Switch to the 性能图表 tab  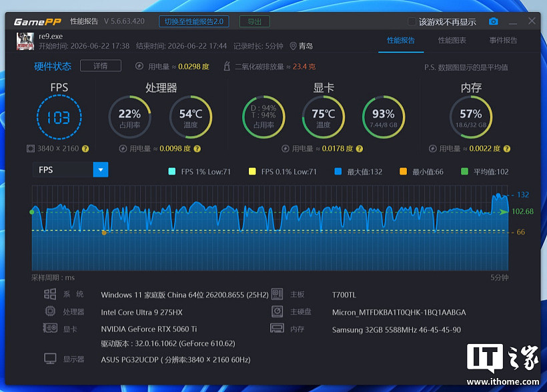(452, 41)
